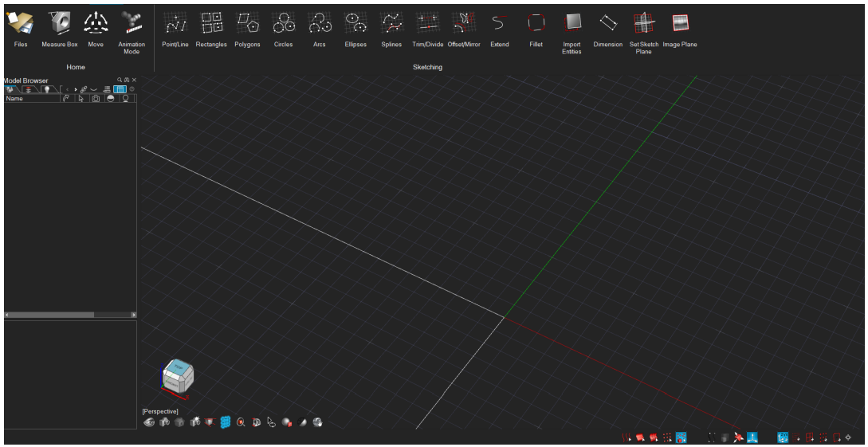Viewport: 868px width, 447px height.
Task: Close the Model Browser panel
Action: (x=134, y=80)
